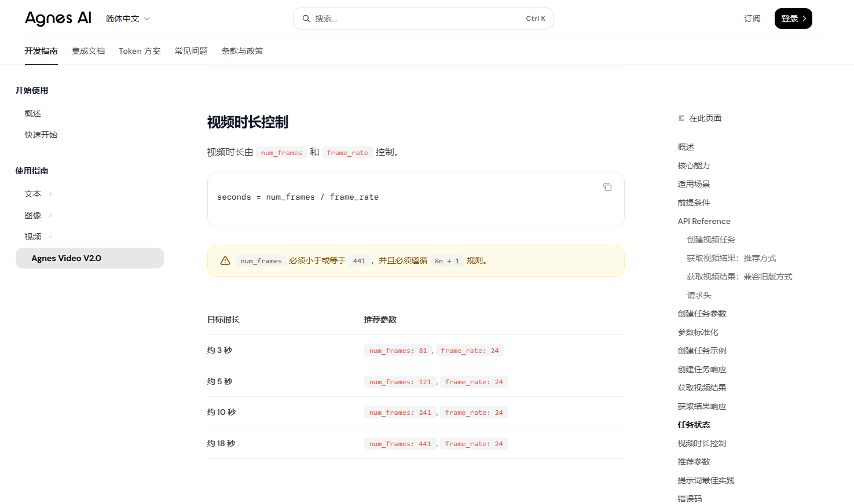
Task: Select Agnes Video V2.0 sidebar item
Action: pyautogui.click(x=90, y=258)
